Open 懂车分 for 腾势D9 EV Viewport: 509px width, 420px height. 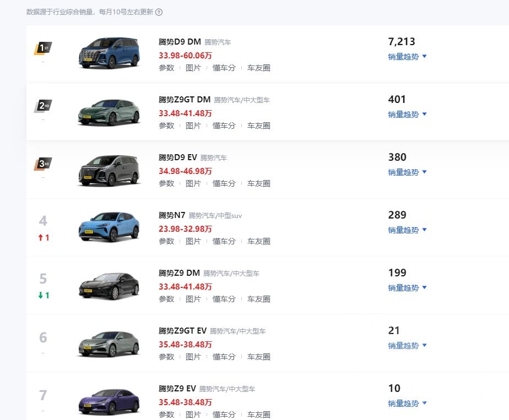click(x=224, y=183)
